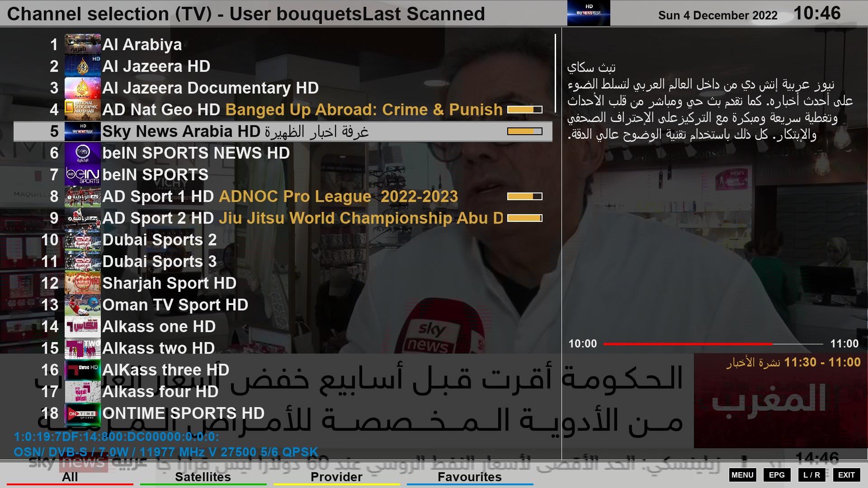Click the beIN SPORTS channel logo

coord(83,175)
